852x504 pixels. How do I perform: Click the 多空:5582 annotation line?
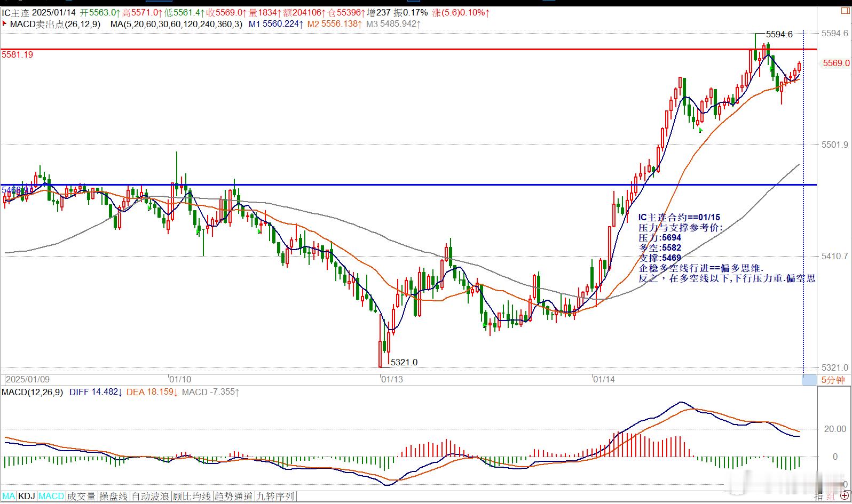click(x=660, y=248)
